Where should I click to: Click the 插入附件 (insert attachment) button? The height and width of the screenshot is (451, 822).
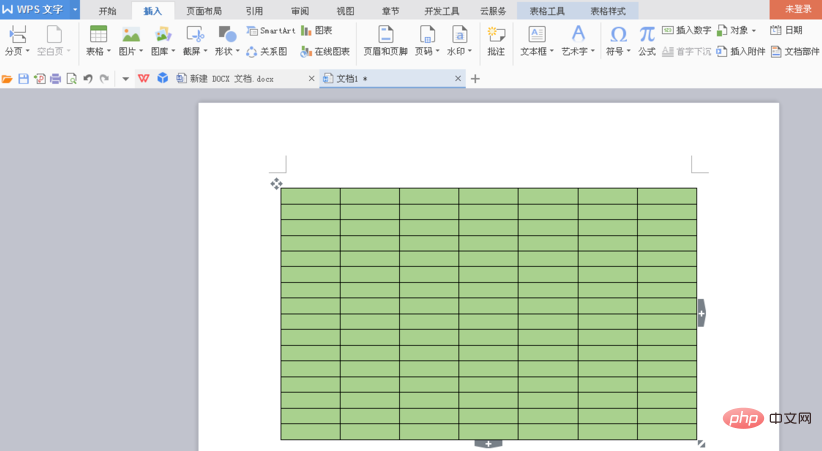tap(741, 51)
